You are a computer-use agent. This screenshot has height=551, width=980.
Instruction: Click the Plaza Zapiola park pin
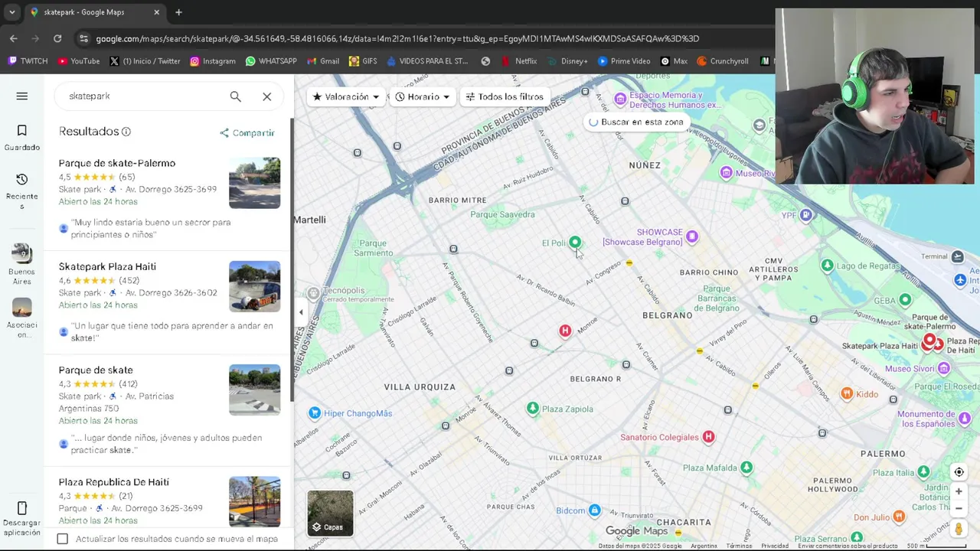point(533,409)
